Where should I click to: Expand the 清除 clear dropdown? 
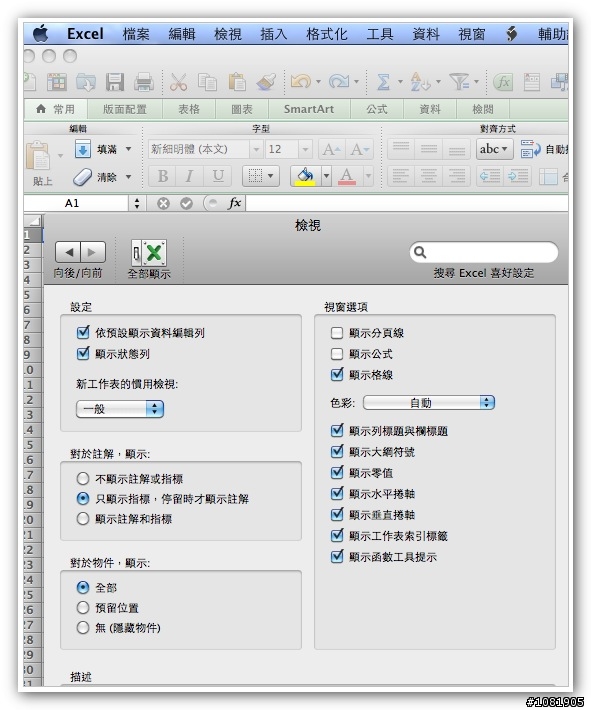tap(129, 177)
